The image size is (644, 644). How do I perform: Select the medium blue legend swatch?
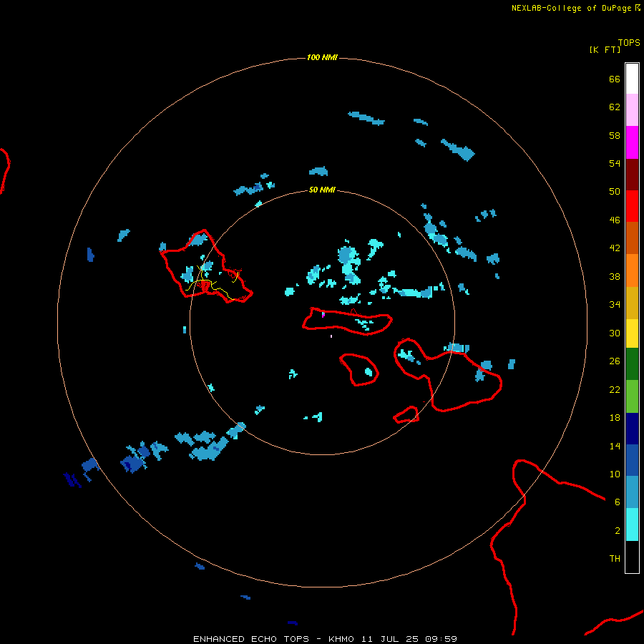[x=632, y=460]
